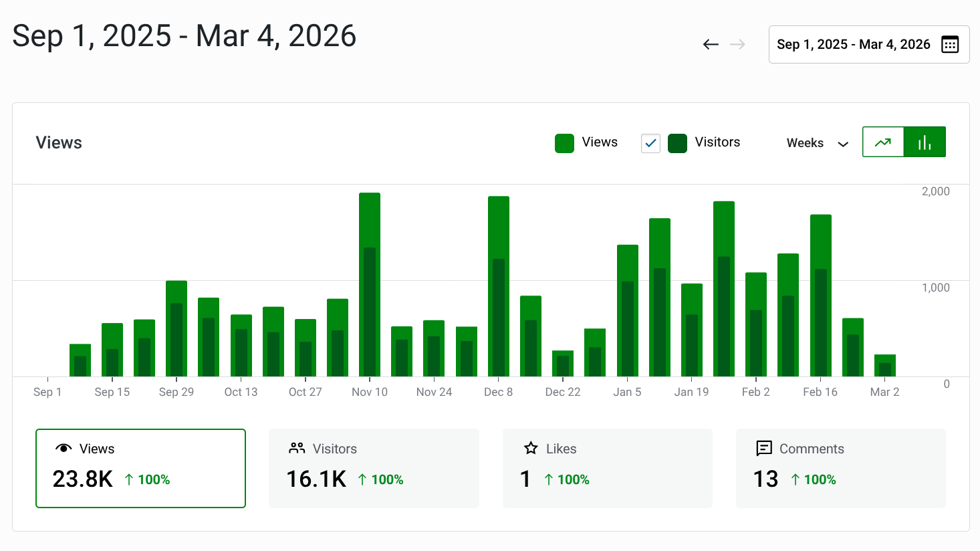Click the back arrow to view previous period
Viewport: 980px width, 551px height.
[711, 44]
